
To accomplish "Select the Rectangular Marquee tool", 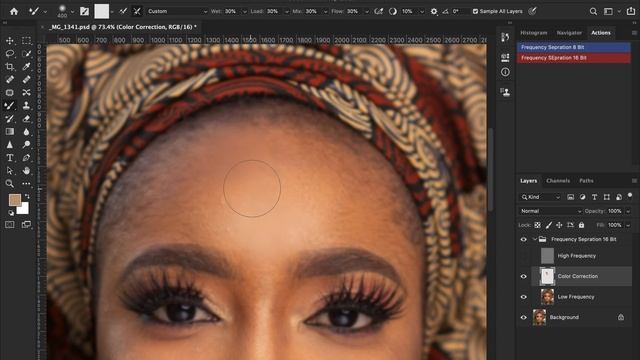I will click(27, 40).
